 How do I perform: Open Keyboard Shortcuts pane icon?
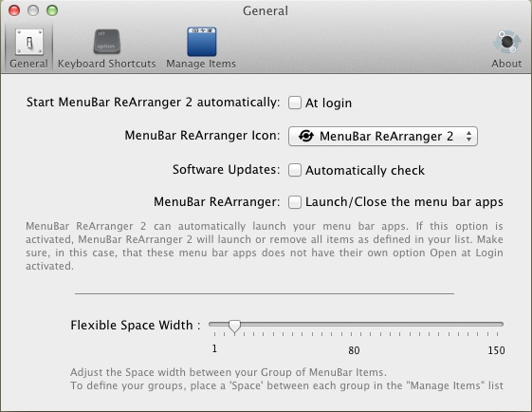coord(107,42)
